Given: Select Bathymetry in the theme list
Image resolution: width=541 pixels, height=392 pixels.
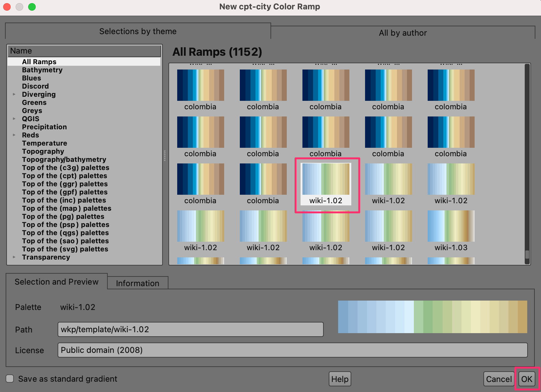Looking at the screenshot, I should (x=42, y=70).
